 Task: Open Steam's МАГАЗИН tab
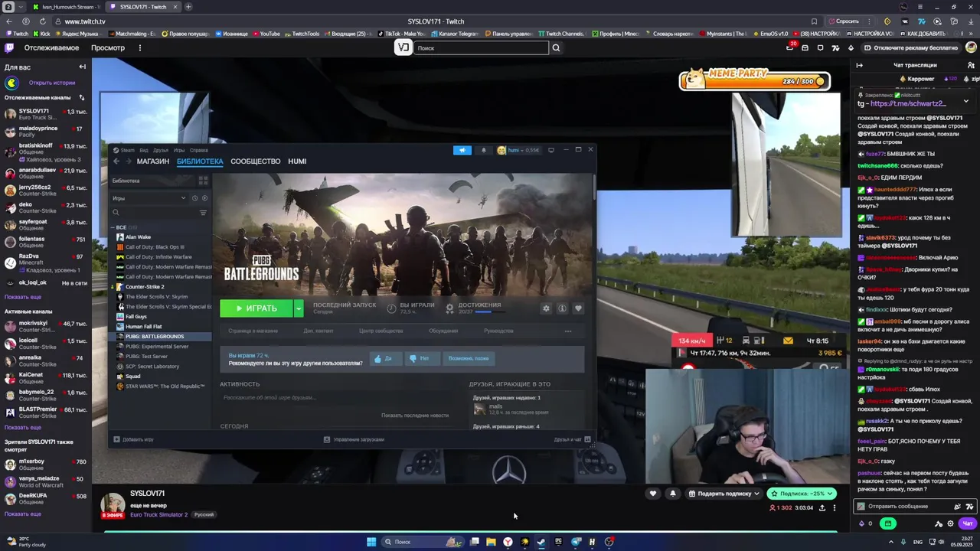[x=153, y=161]
